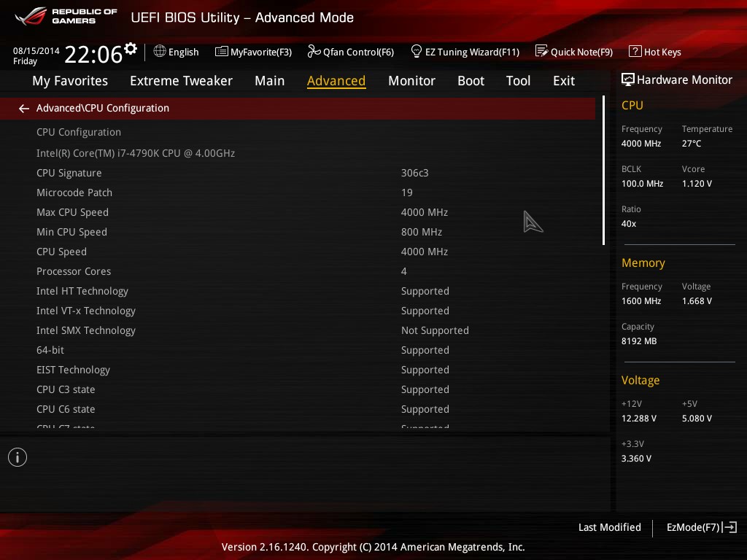Select Intel VT-x Technology row
Viewport: 747px width, 560px height.
point(298,311)
